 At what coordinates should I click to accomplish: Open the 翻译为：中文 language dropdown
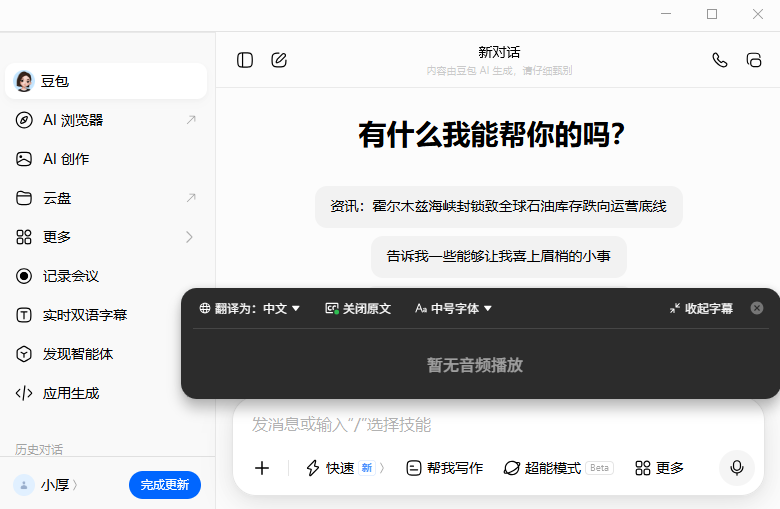pos(250,308)
